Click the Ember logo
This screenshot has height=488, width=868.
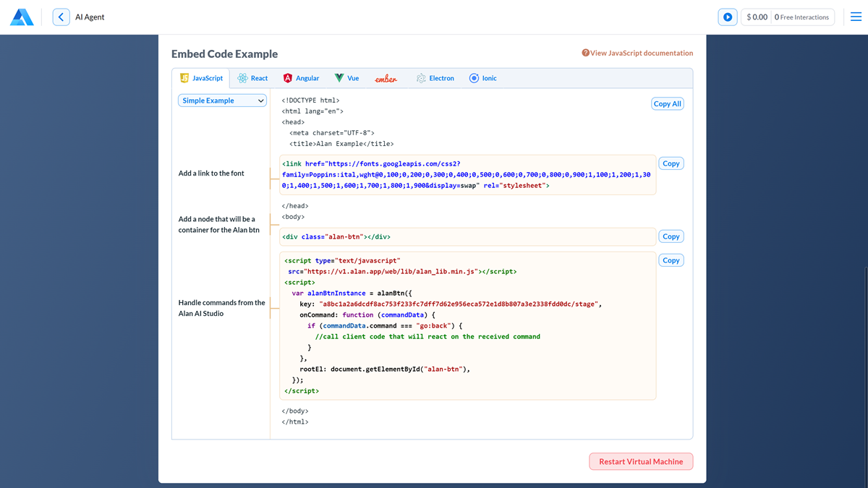coord(387,77)
